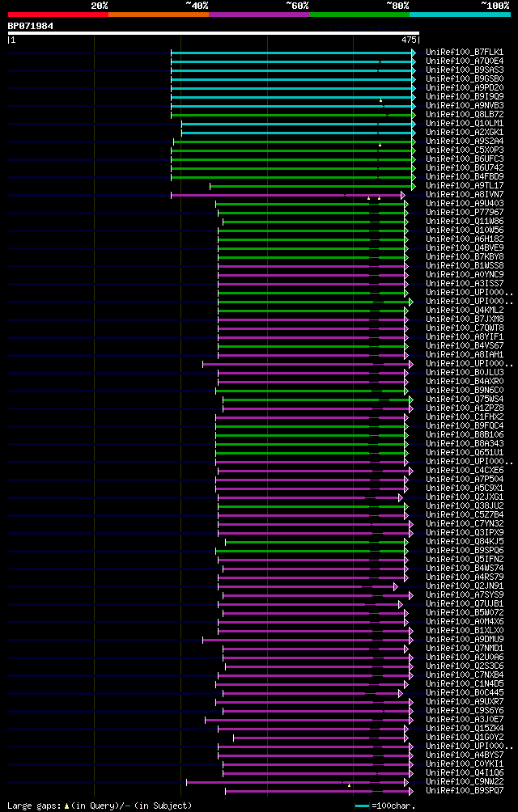
Task: Open hit UniRef100_C1N4D5
Action: pos(464,684)
